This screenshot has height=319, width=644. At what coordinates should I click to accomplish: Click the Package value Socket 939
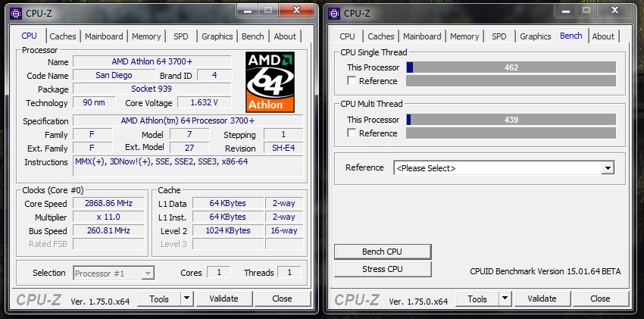[x=152, y=89]
